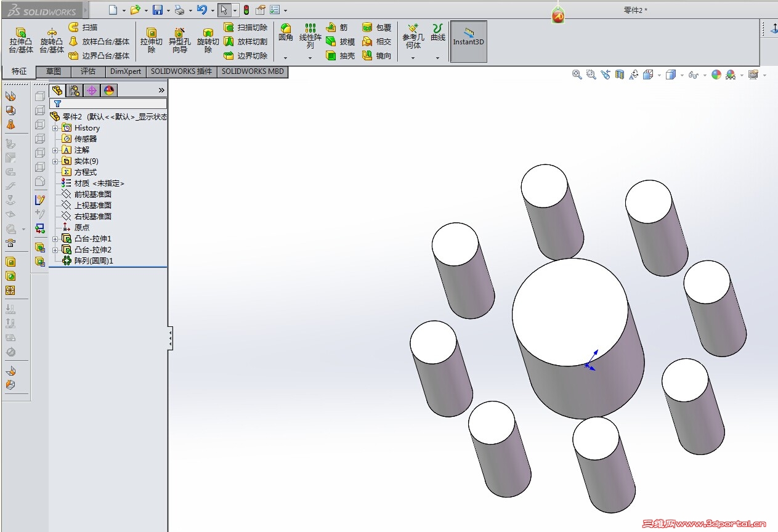This screenshot has width=778, height=532.
Task: Click the Save toolbar icon
Action: pyautogui.click(x=158, y=10)
